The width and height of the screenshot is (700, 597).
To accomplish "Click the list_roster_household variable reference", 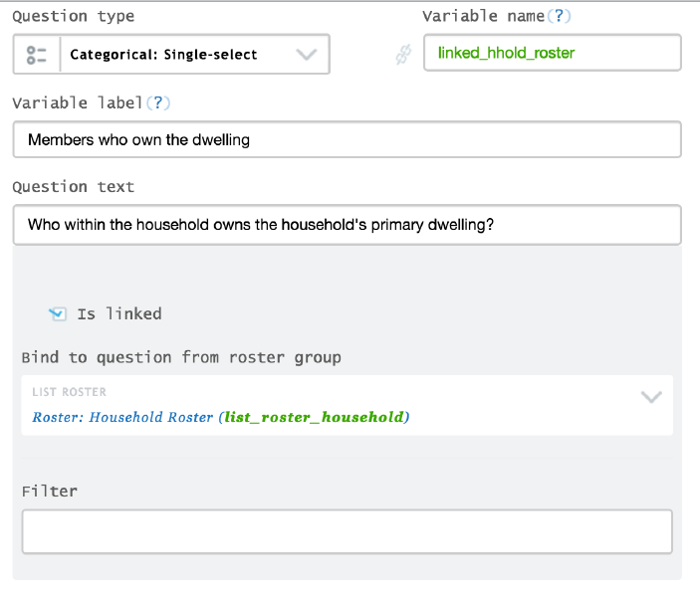I will pos(316,417).
